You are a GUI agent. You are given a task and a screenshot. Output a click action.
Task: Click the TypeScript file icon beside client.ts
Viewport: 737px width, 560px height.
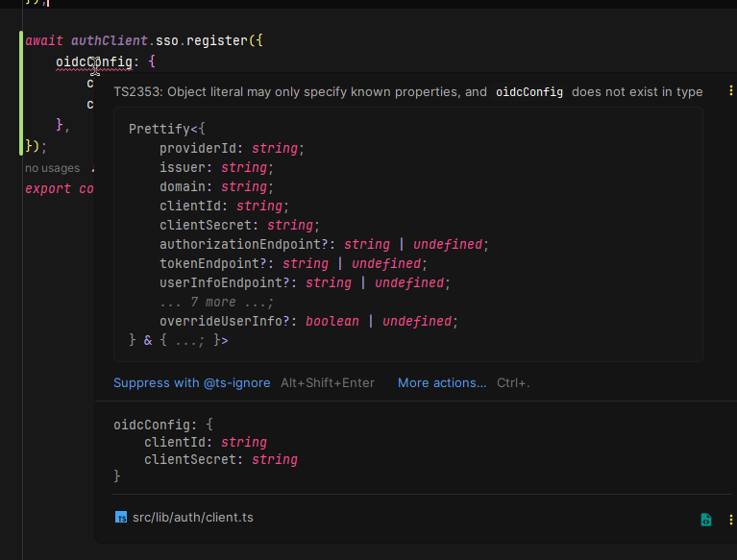121,518
